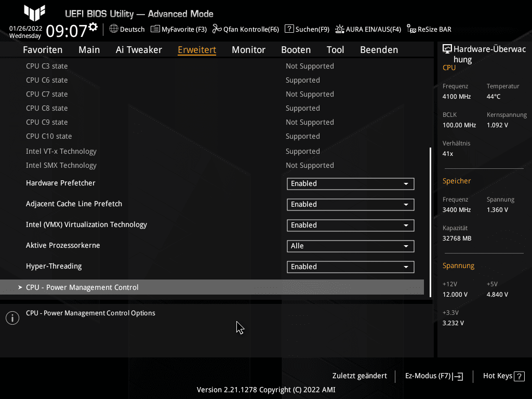Click the 3.232 V value
The height and width of the screenshot is (399, 532).
click(453, 323)
